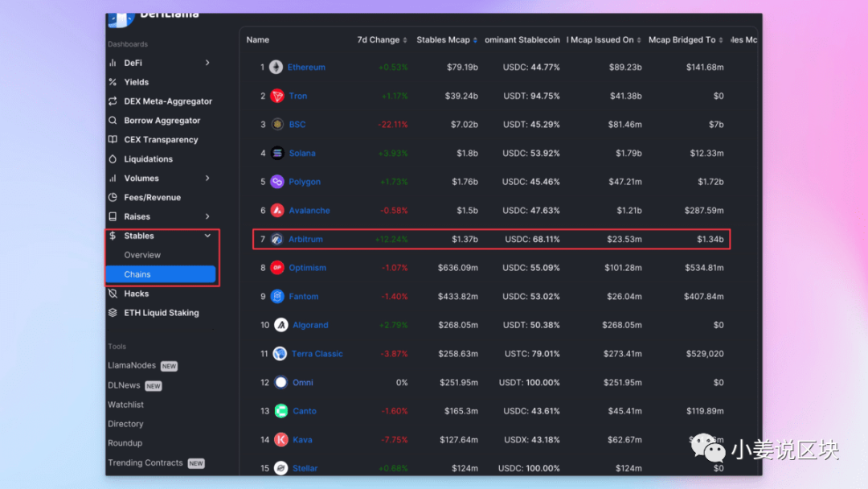Open the Directory tool link
This screenshot has height=489, width=868.
pos(125,424)
